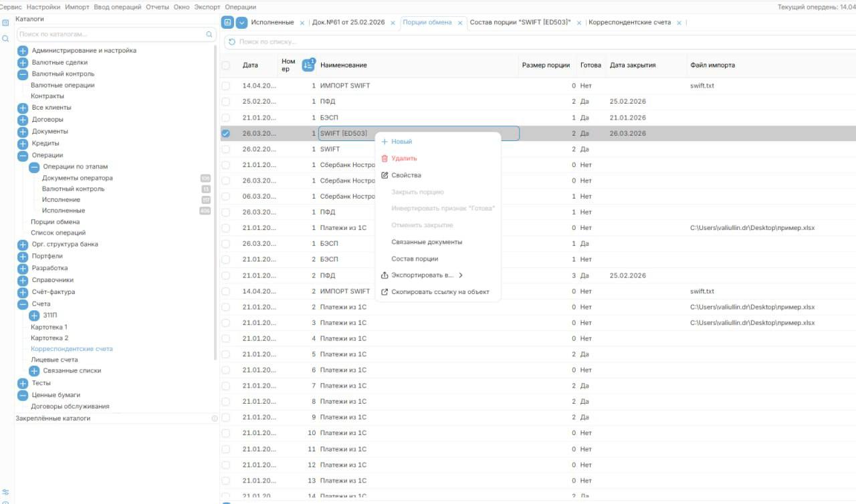Click the catalog list icon in left sidebar
856x504 pixels.
(x=5, y=23)
